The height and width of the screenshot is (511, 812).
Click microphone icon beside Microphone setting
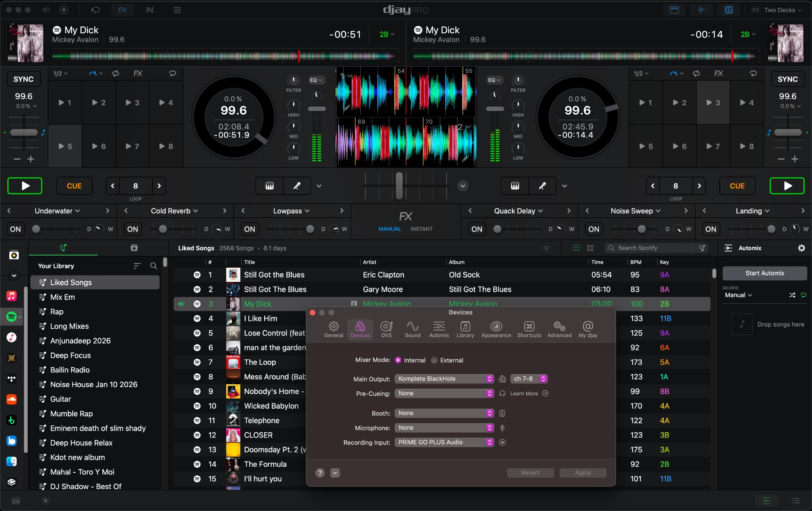tap(502, 428)
